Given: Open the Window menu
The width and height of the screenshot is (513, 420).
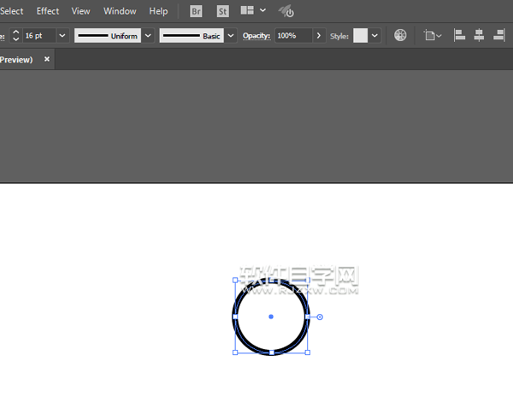Looking at the screenshot, I should click(120, 11).
